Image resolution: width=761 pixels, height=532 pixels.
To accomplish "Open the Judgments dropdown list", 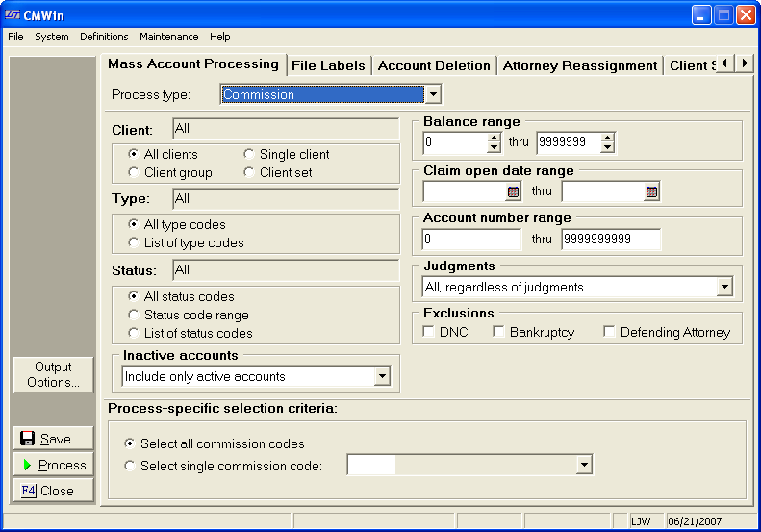I will pyautogui.click(x=723, y=287).
